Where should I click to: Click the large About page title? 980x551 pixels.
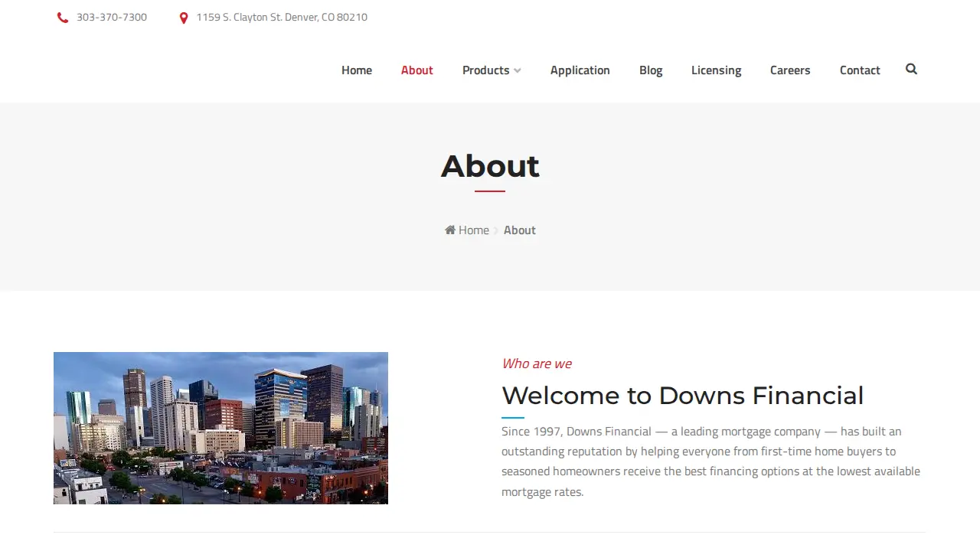pos(490,166)
